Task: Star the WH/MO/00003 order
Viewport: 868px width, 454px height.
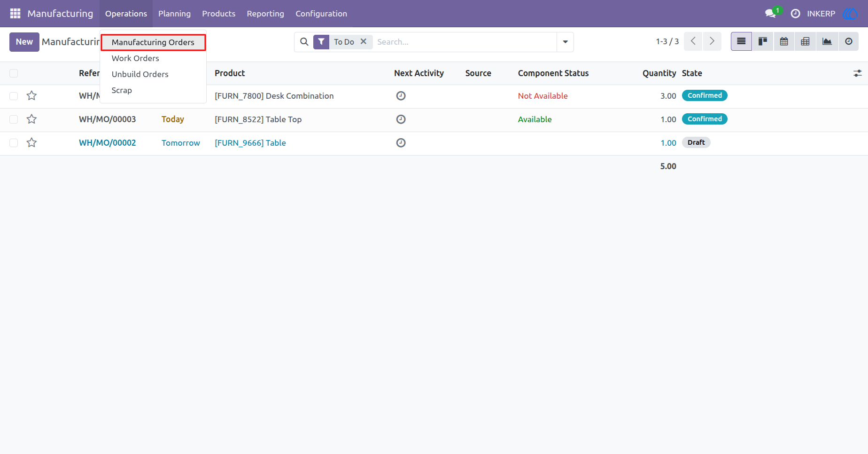Action: [x=31, y=119]
